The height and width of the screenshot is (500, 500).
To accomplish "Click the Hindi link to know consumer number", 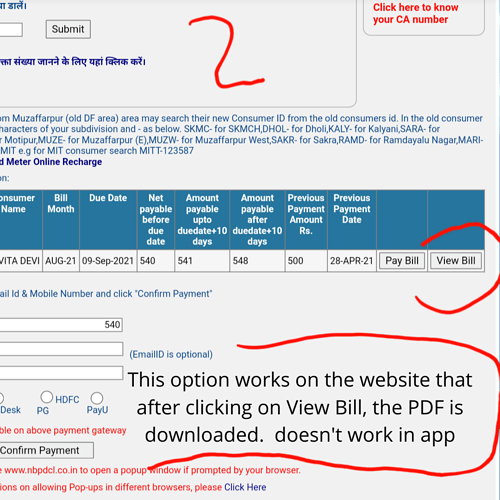I will coord(73,62).
